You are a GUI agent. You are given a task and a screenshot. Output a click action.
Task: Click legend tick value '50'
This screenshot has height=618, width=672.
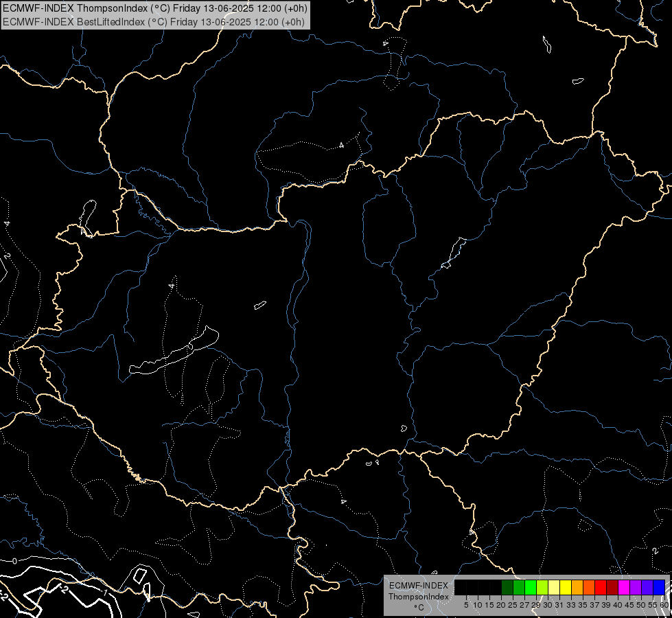click(x=640, y=605)
